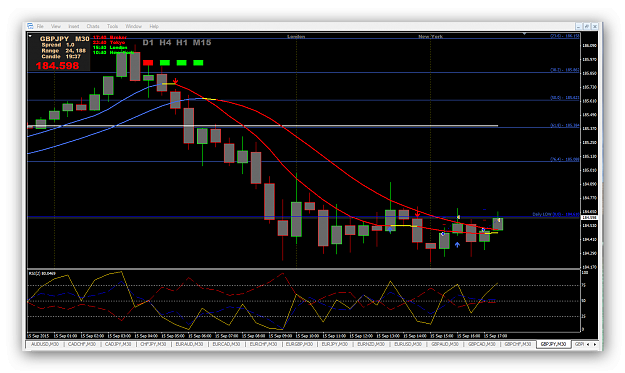Viewport: 625px width, 373px height.
Task: Switch to the EURJPY,M30 chart tab
Action: [335, 344]
